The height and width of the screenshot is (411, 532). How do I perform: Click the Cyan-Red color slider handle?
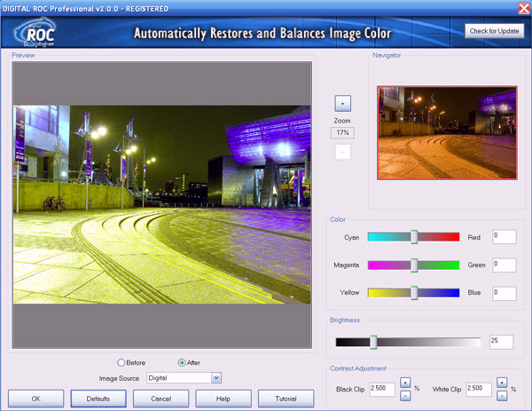tap(414, 237)
